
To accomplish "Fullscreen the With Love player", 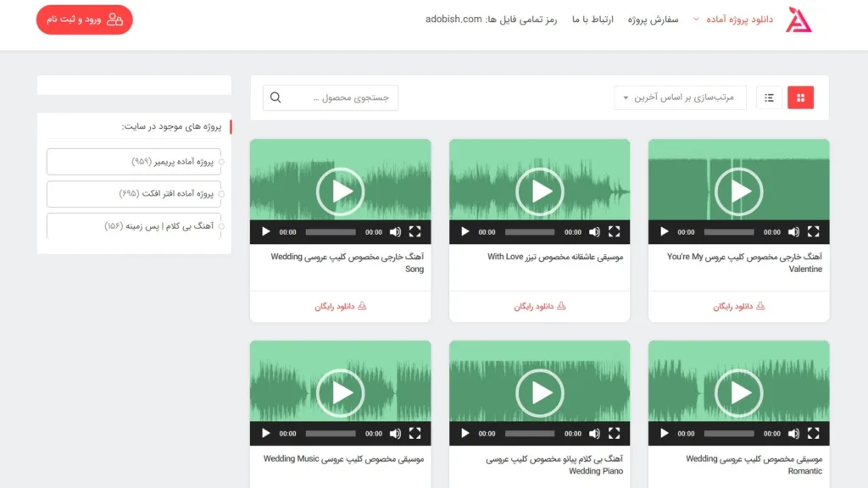I will click(x=614, y=232).
